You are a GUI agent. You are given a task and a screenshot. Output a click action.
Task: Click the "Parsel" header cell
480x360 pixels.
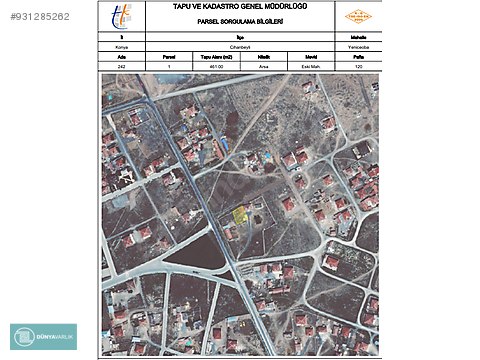[169, 57]
